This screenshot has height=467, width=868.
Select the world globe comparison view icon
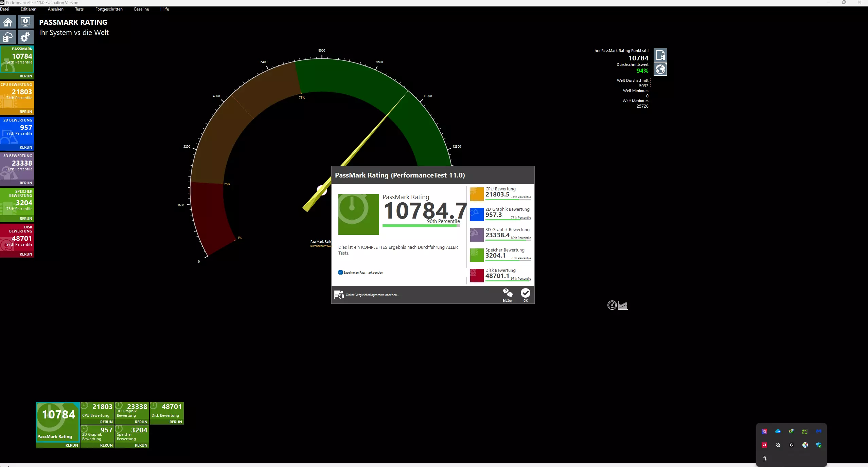pos(660,69)
